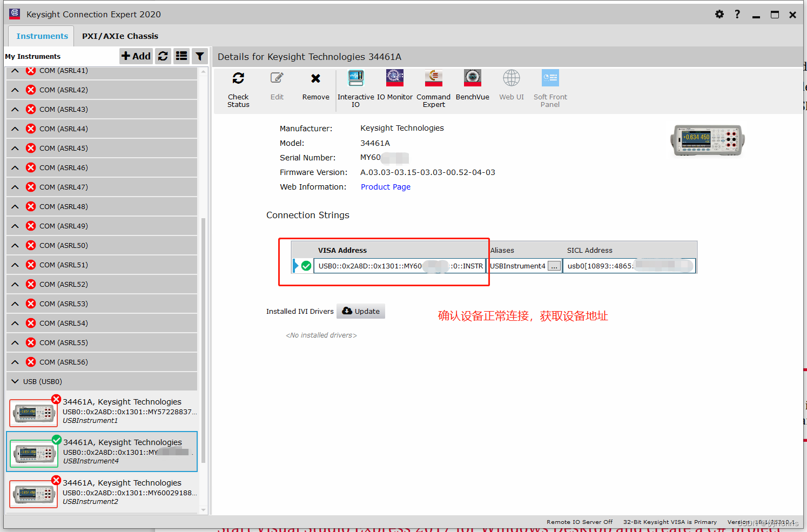The height and width of the screenshot is (532, 807).
Task: Click Update under Installed IVI Drivers
Action: coord(360,311)
